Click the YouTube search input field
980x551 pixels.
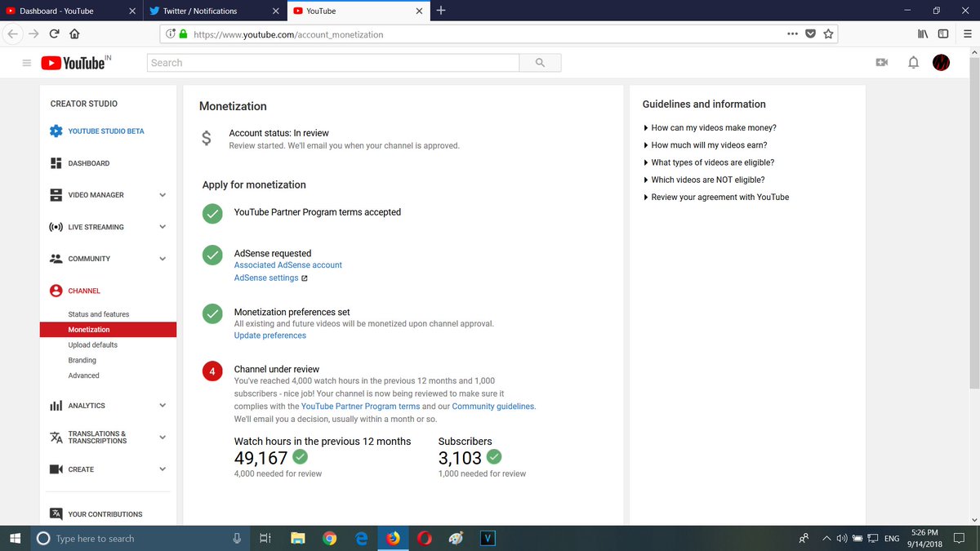click(332, 63)
